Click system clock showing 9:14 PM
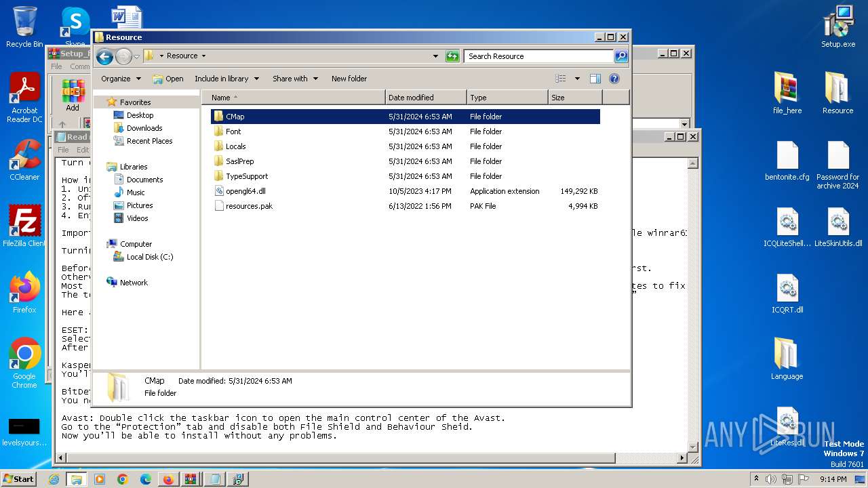This screenshot has width=868, height=488. [833, 479]
